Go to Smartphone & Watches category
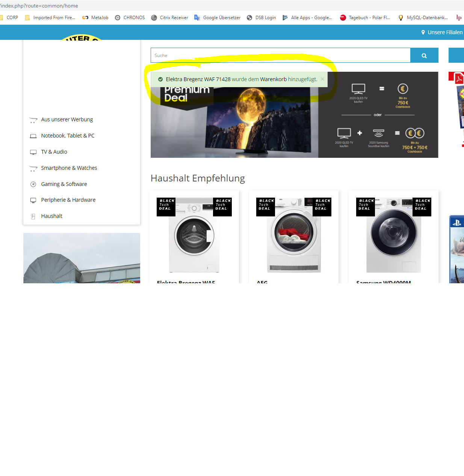Viewport: 464px width, 476px height. coord(69,168)
